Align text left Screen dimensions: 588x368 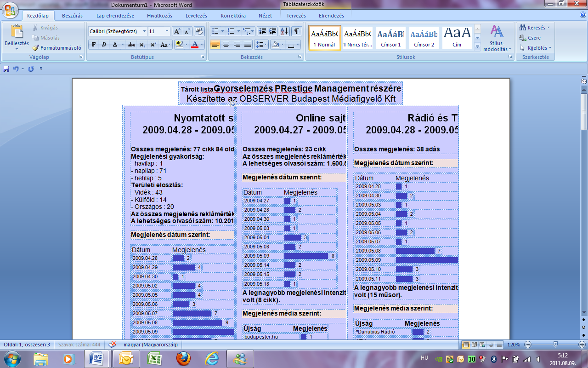click(215, 45)
